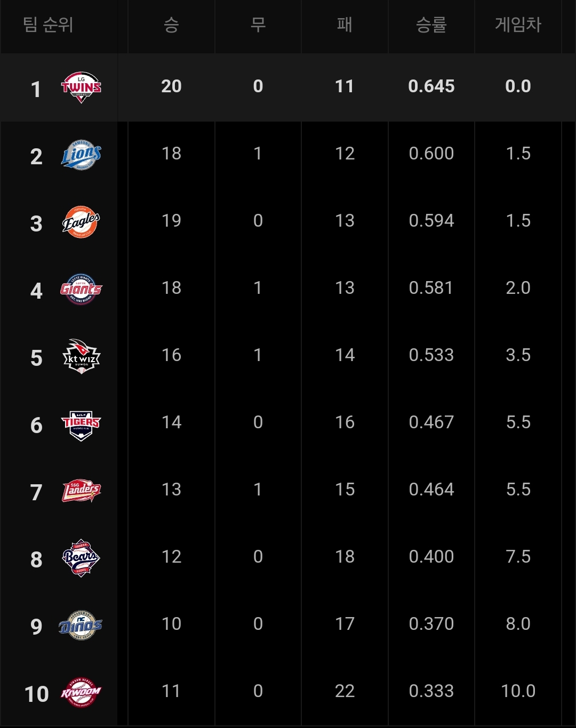Sort by the 승 column header
The width and height of the screenshot is (576, 728).
coord(171,25)
